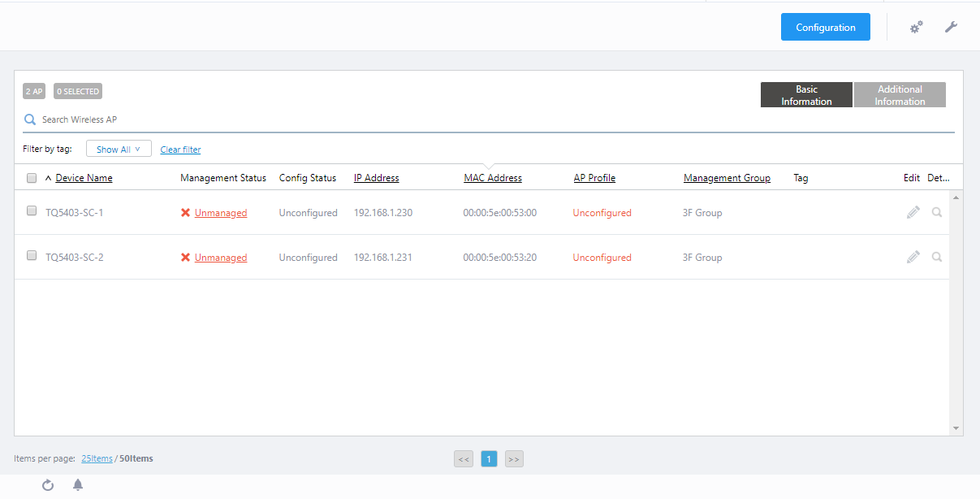
Task: Click the gears settings icon
Action: pos(916,28)
